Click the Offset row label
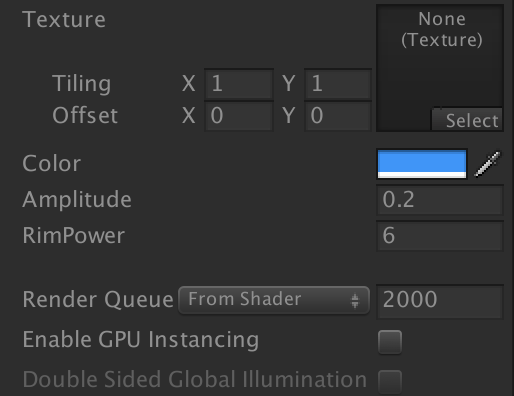Viewport: 514px width, 396px height. [x=85, y=115]
